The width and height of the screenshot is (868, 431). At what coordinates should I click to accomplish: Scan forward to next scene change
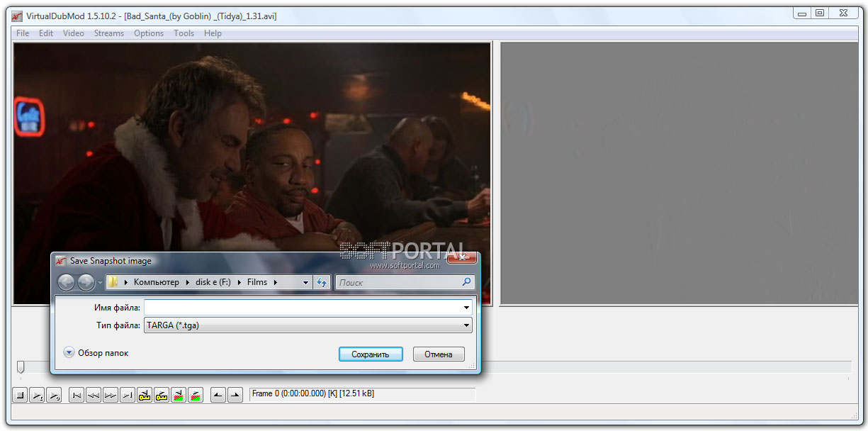196,396
